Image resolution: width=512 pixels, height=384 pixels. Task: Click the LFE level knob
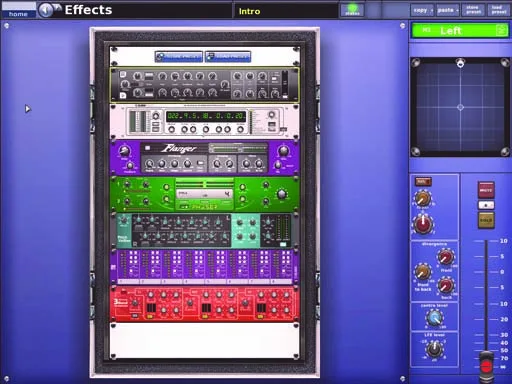[x=434, y=349]
